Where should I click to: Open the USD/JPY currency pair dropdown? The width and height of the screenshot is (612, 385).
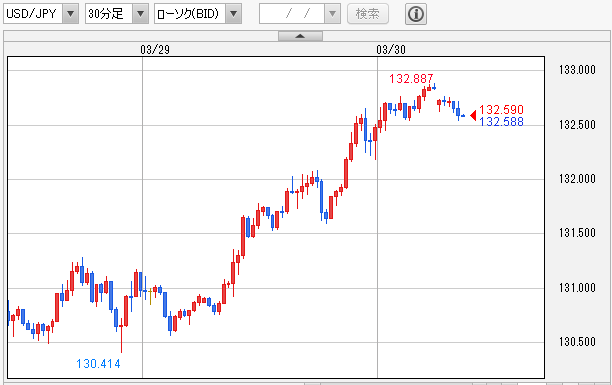tap(70, 14)
